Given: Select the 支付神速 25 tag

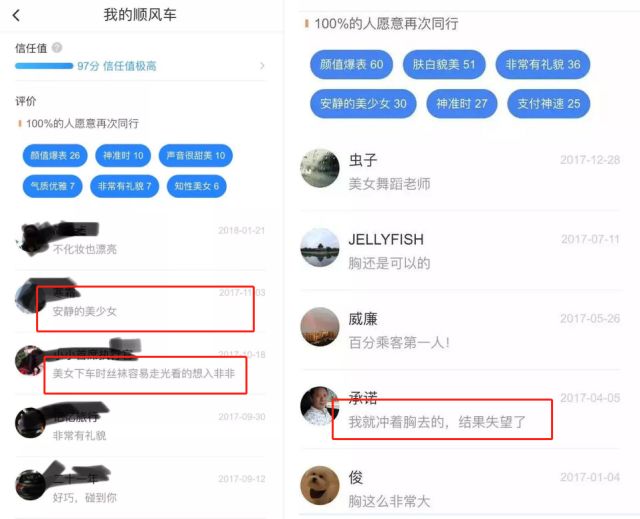Looking at the screenshot, I should [549, 104].
